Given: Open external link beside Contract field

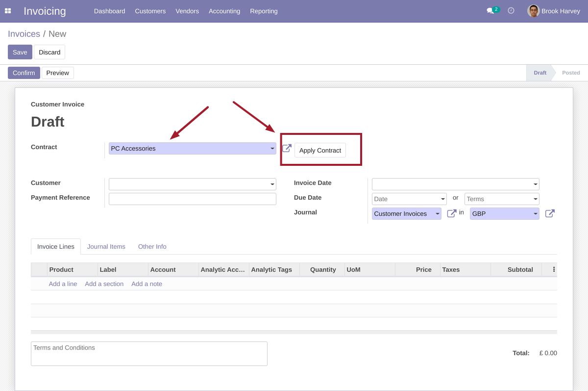Looking at the screenshot, I should coord(287,148).
